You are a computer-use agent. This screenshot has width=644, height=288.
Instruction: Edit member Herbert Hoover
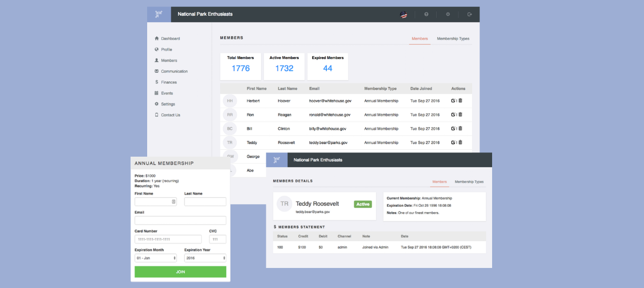click(x=453, y=100)
